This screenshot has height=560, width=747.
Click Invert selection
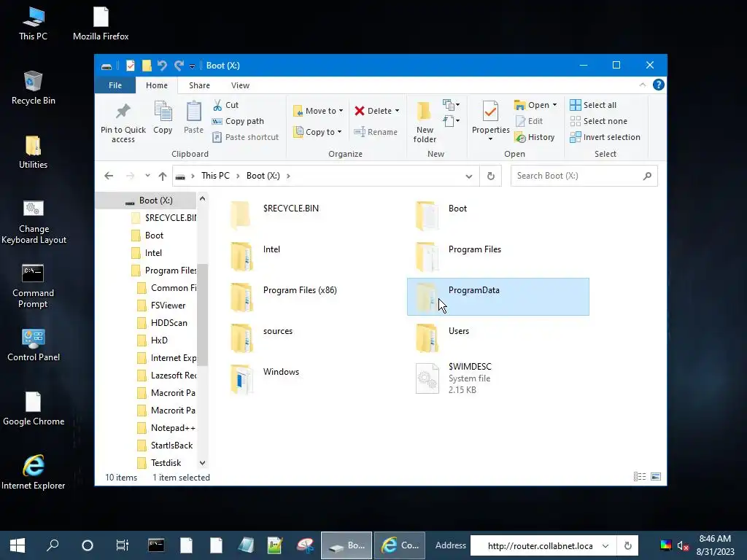[605, 137]
